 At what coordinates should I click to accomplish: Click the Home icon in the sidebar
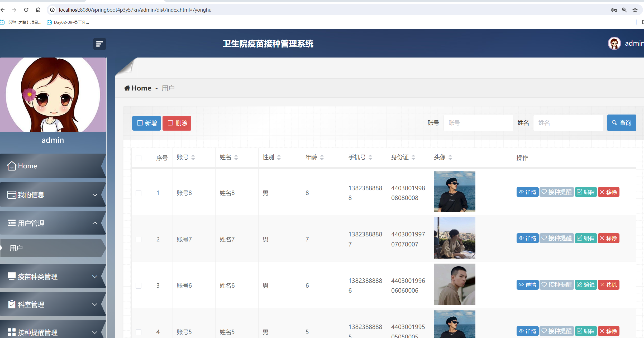(11, 166)
